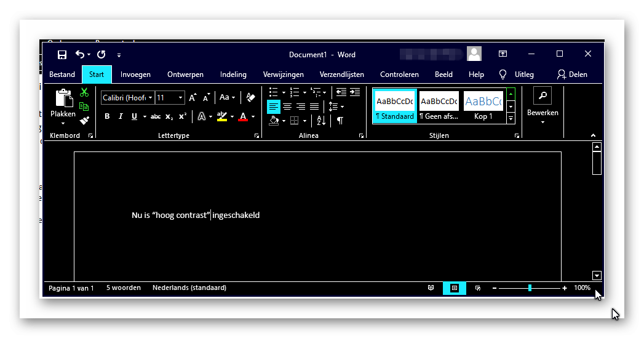Toggle left paragraph alignment

274,107
